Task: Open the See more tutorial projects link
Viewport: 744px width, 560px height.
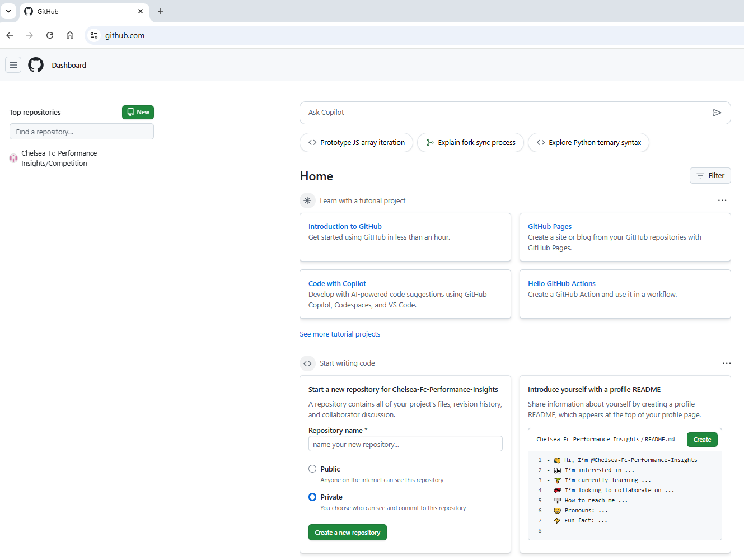Action: (340, 334)
